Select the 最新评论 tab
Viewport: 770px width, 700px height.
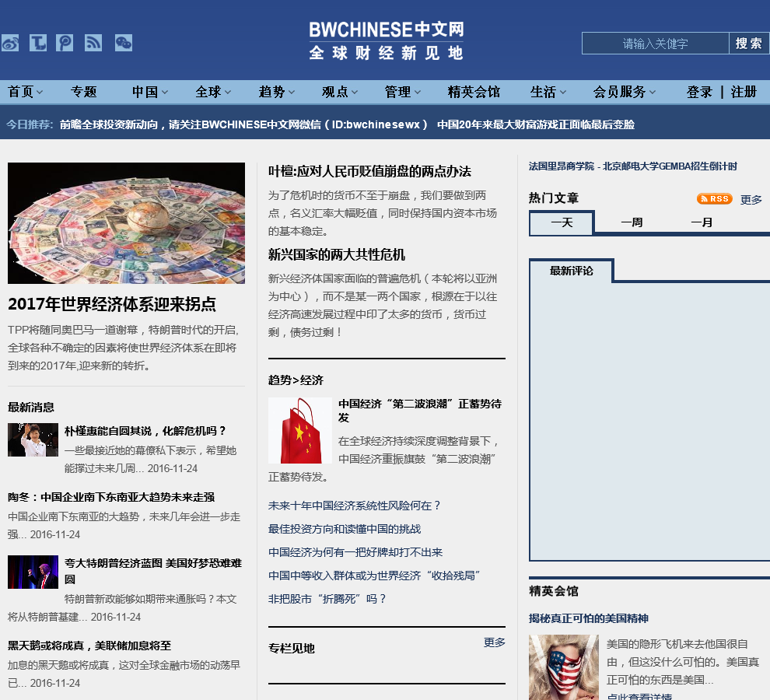[x=571, y=271]
